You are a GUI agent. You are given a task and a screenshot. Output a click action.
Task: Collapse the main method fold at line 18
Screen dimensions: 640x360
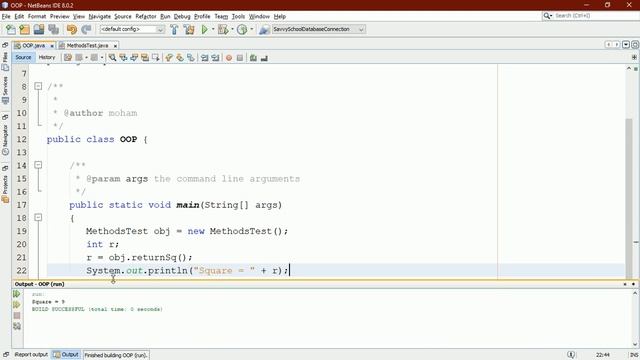click(38, 218)
